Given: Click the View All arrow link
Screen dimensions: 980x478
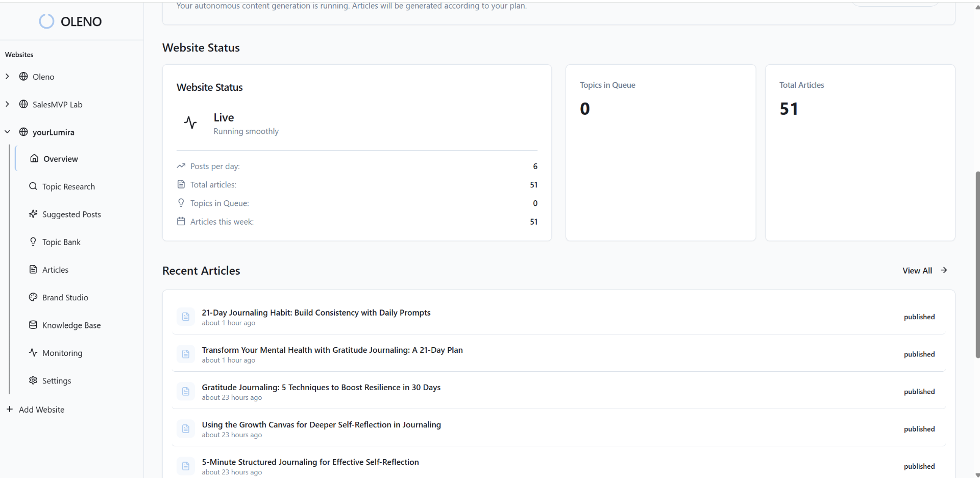Looking at the screenshot, I should pyautogui.click(x=944, y=270).
